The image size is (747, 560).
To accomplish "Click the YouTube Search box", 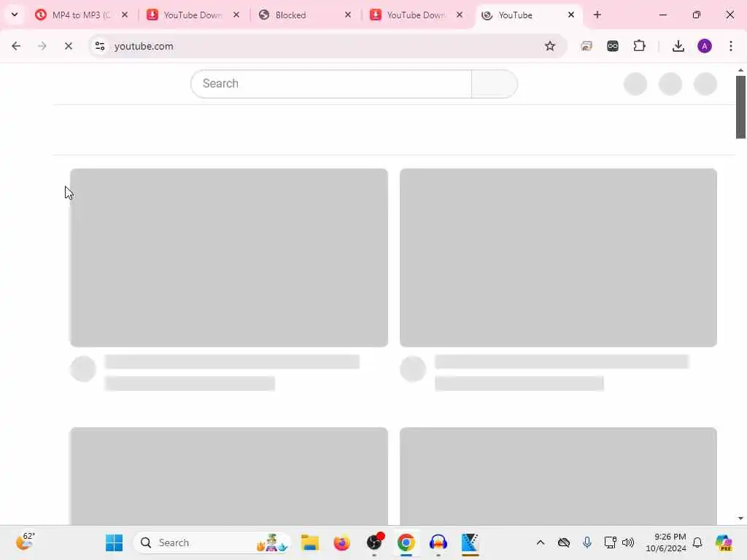I will pos(331,84).
